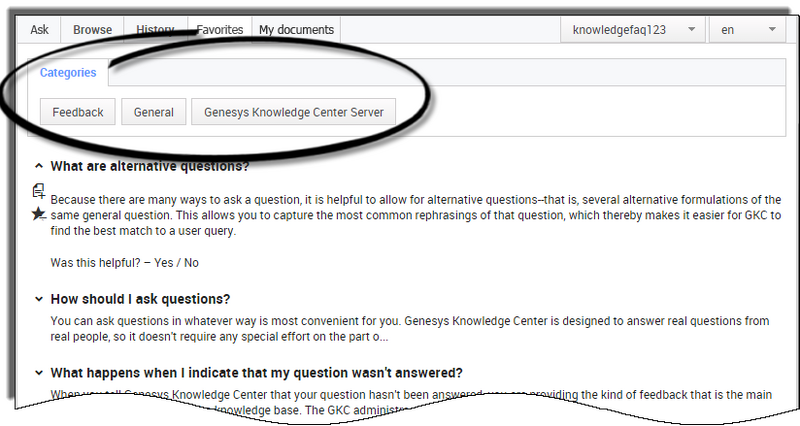800x426 pixels.
Task: Open the knowledgefaq123 knowledge base dropdown
Action: (x=632, y=30)
